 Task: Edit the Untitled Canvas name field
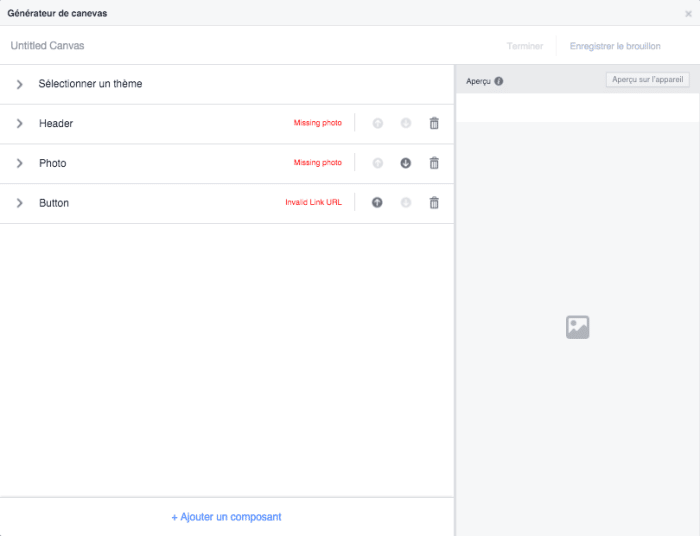coord(47,46)
